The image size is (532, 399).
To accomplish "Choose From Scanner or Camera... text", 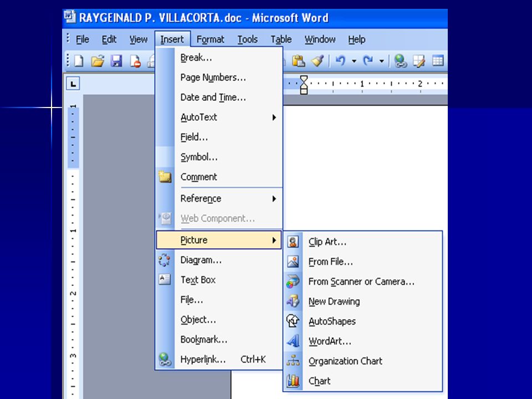I will point(361,282).
